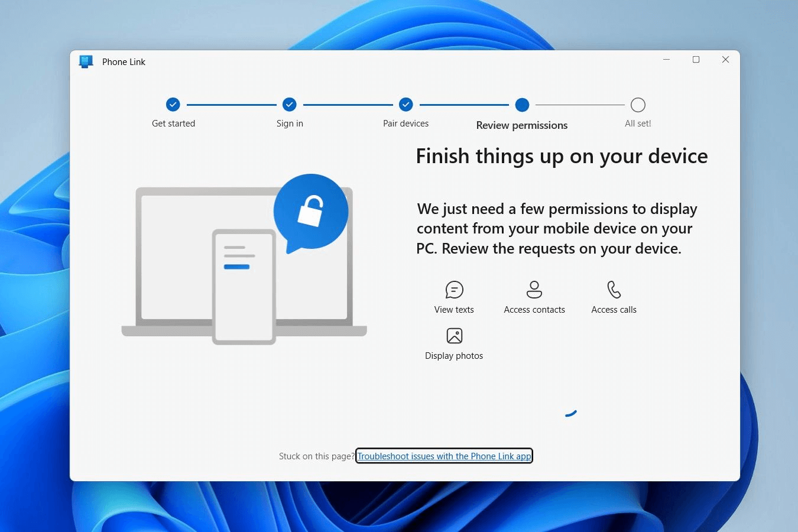The height and width of the screenshot is (532, 798).
Task: Select the Display photos picture icon
Action: click(454, 336)
